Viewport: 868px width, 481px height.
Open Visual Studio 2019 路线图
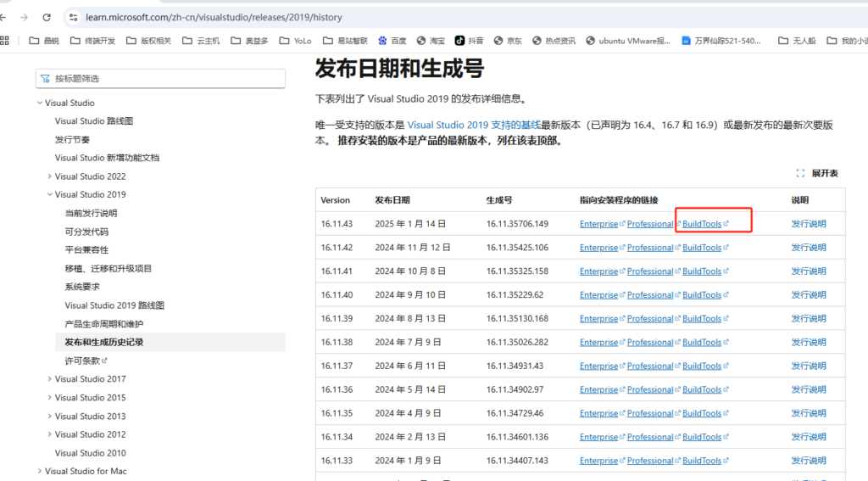(114, 305)
